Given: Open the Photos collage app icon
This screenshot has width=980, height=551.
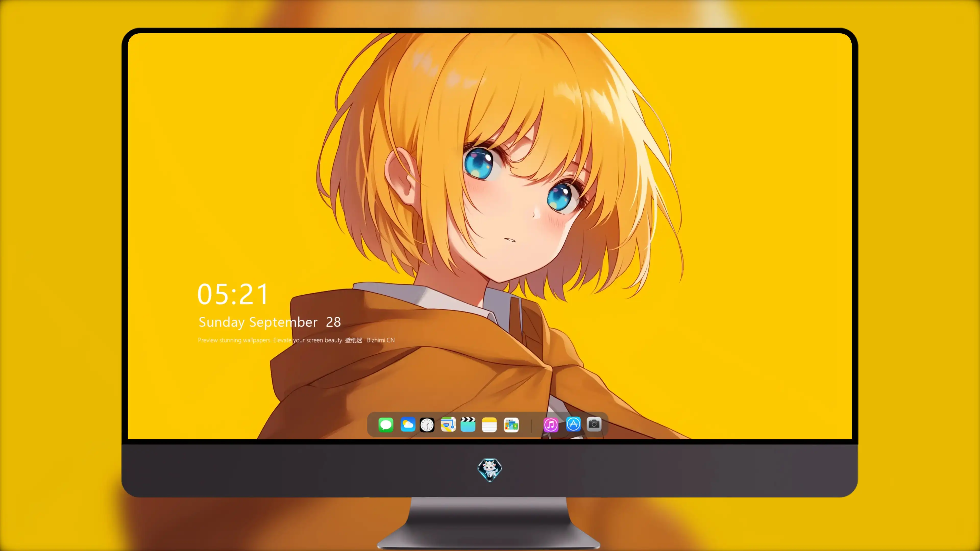Looking at the screenshot, I should (511, 425).
